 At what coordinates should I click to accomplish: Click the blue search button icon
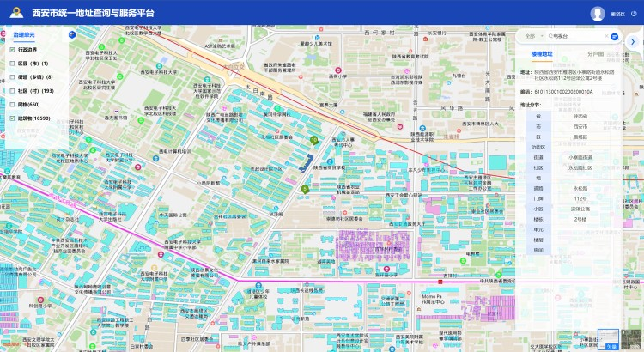point(615,36)
